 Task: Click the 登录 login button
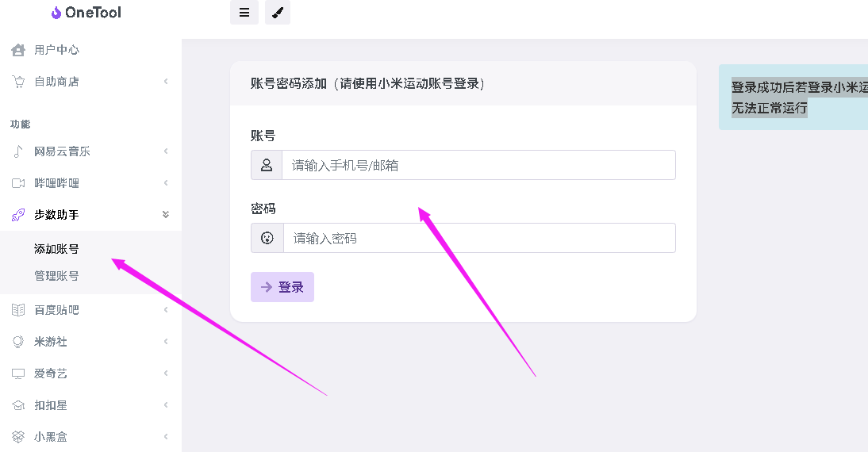coord(282,286)
